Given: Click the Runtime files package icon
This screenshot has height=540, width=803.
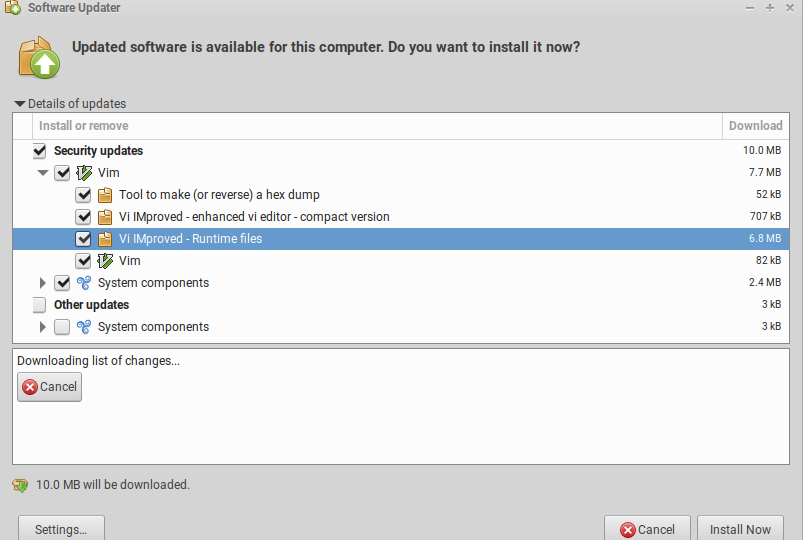Looking at the screenshot, I should pos(105,239).
